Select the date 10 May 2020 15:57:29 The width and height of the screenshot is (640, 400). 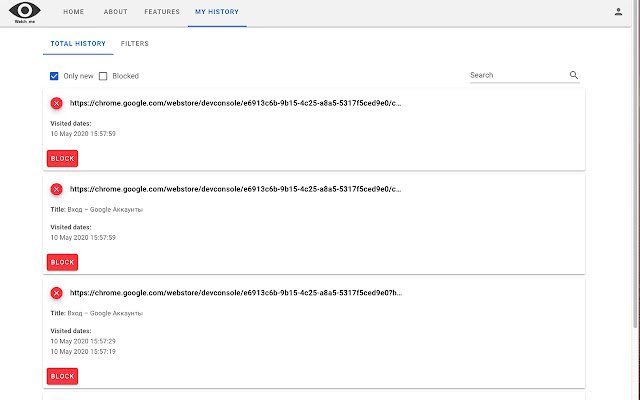coord(83,341)
